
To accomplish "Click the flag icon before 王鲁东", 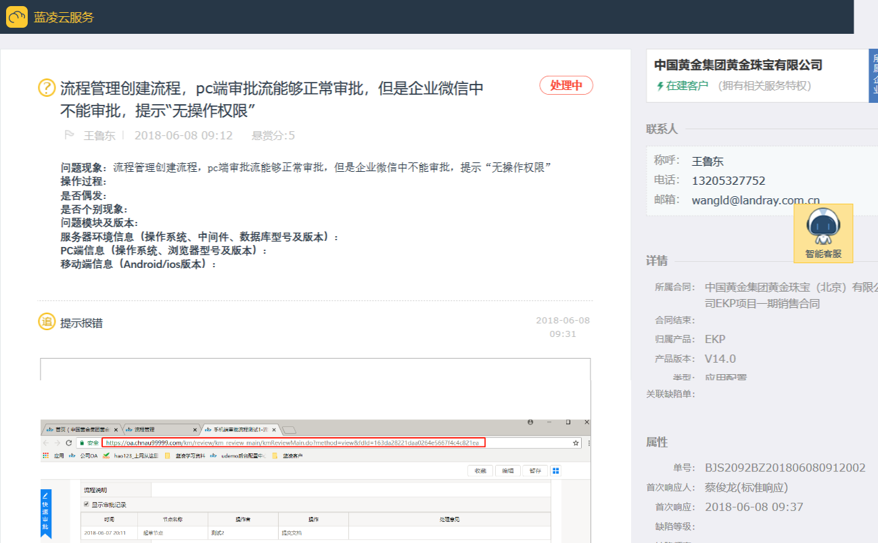I will pos(69,135).
